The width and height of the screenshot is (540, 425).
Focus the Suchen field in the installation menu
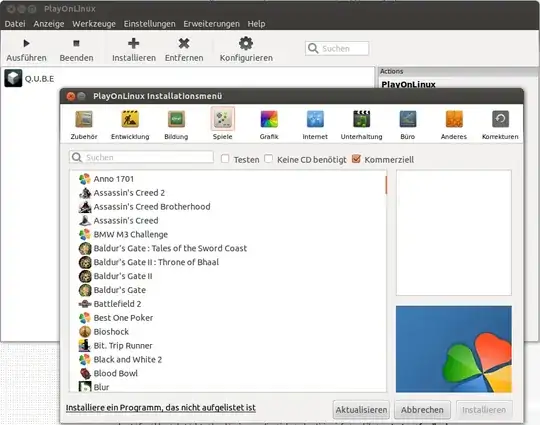141,157
